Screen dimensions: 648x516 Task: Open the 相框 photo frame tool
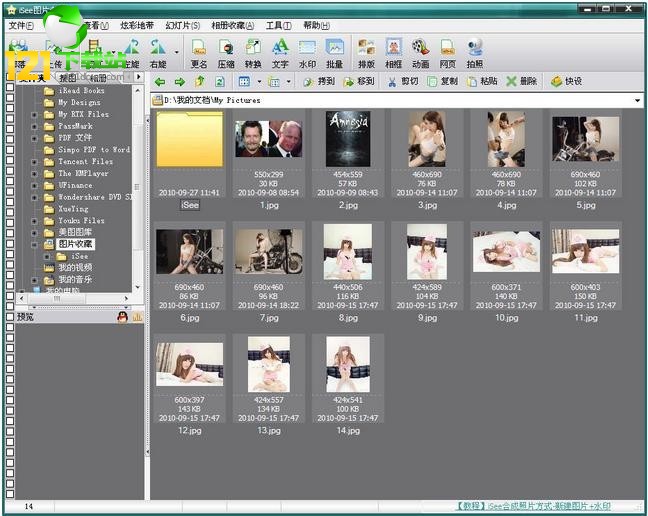tap(393, 51)
